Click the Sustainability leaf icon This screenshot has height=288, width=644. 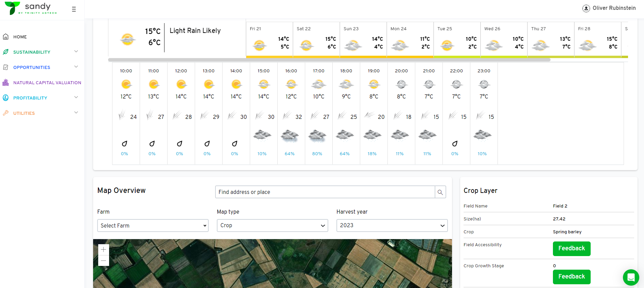click(6, 52)
